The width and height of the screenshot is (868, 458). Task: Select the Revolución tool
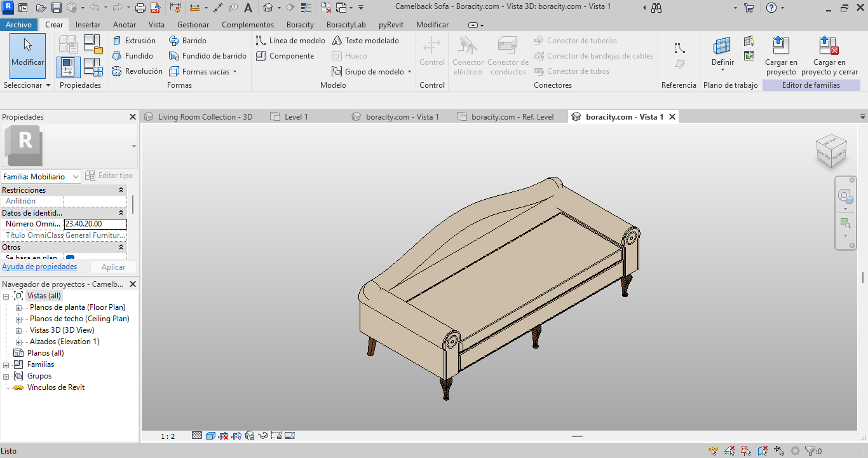coord(137,71)
